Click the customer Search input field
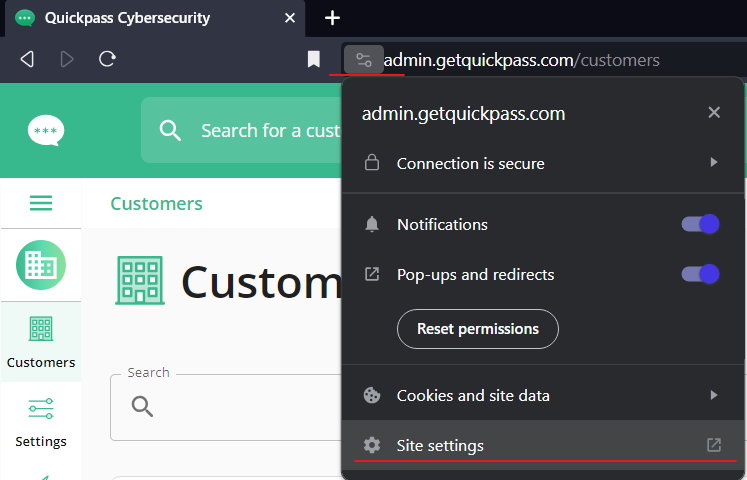 (x=227, y=407)
